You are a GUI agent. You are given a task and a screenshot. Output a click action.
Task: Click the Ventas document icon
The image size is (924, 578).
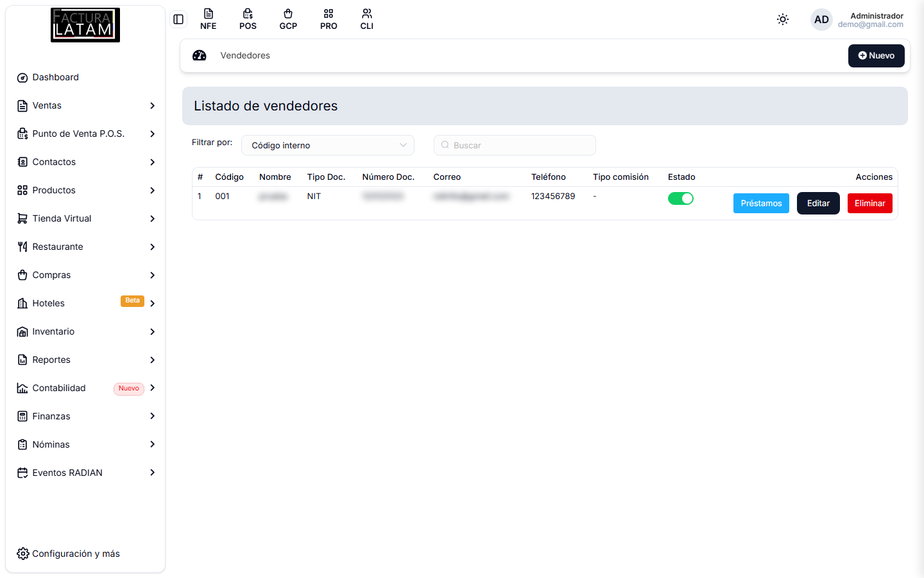click(22, 105)
